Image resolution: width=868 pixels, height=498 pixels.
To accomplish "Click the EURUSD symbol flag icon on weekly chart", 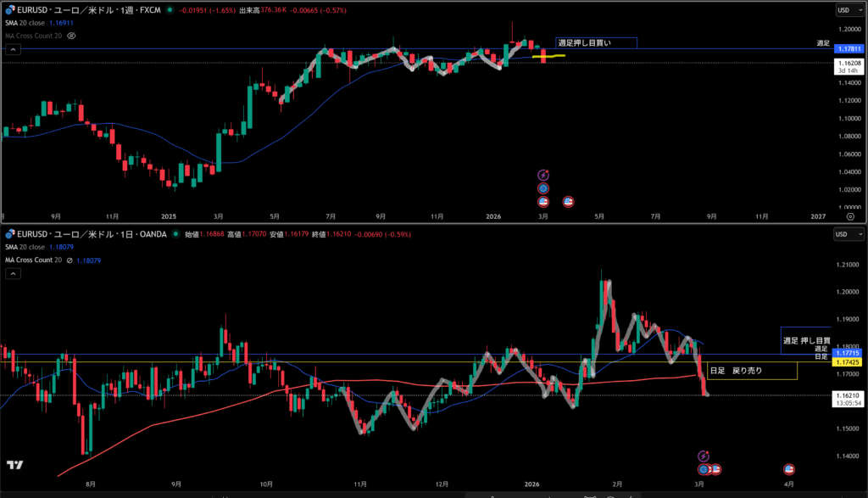I will coord(9,10).
